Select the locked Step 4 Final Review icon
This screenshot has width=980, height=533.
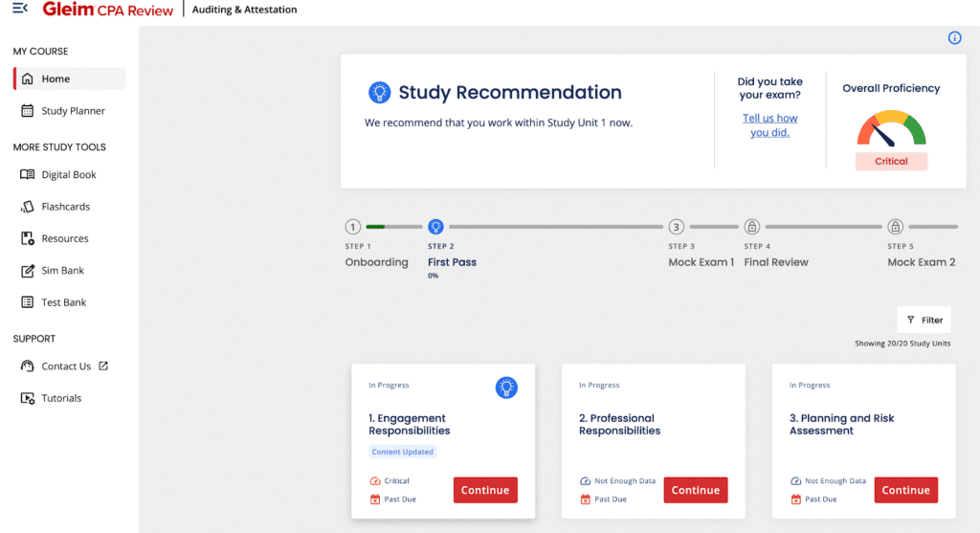[752, 227]
